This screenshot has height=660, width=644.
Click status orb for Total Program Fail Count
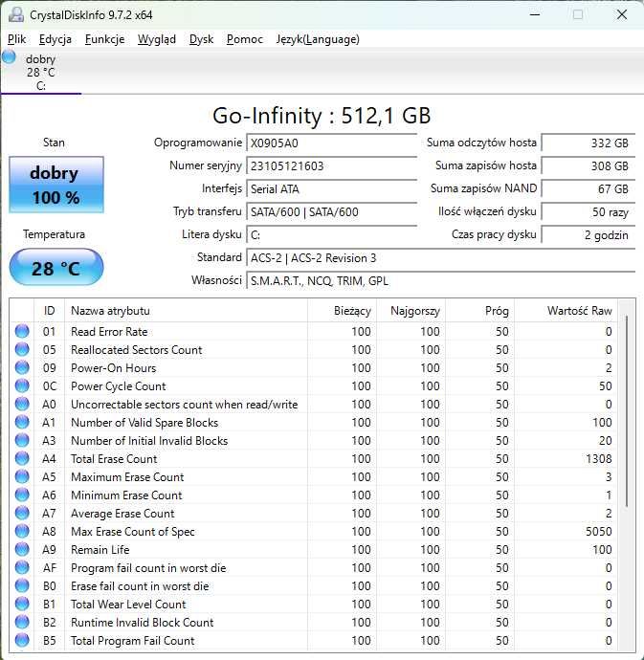[x=22, y=640]
